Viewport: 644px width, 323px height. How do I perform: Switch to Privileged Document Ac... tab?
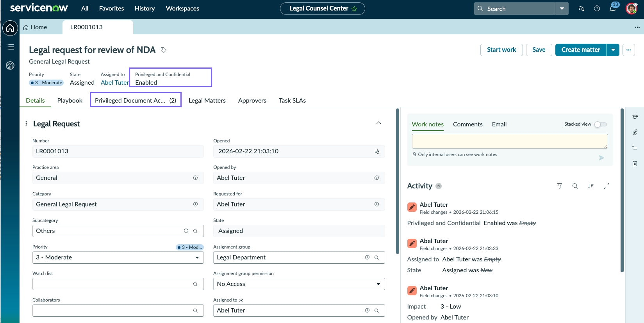pos(136,100)
